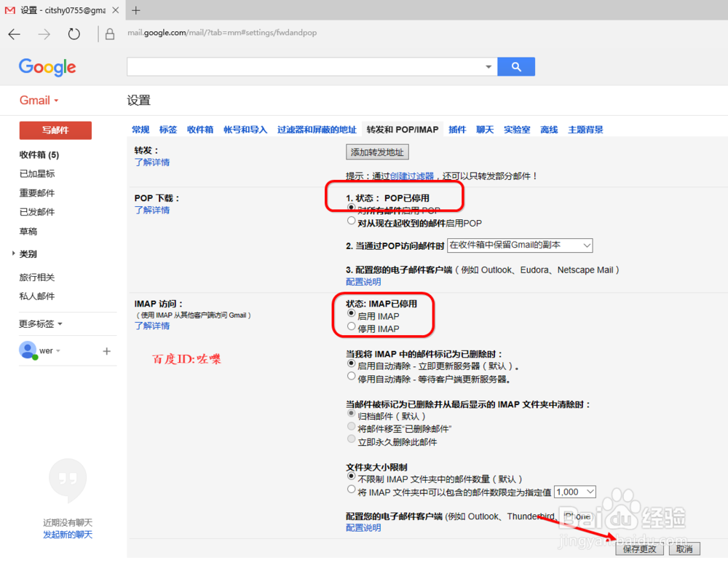Select limit IMAP folder message count radio

pyautogui.click(x=352, y=490)
